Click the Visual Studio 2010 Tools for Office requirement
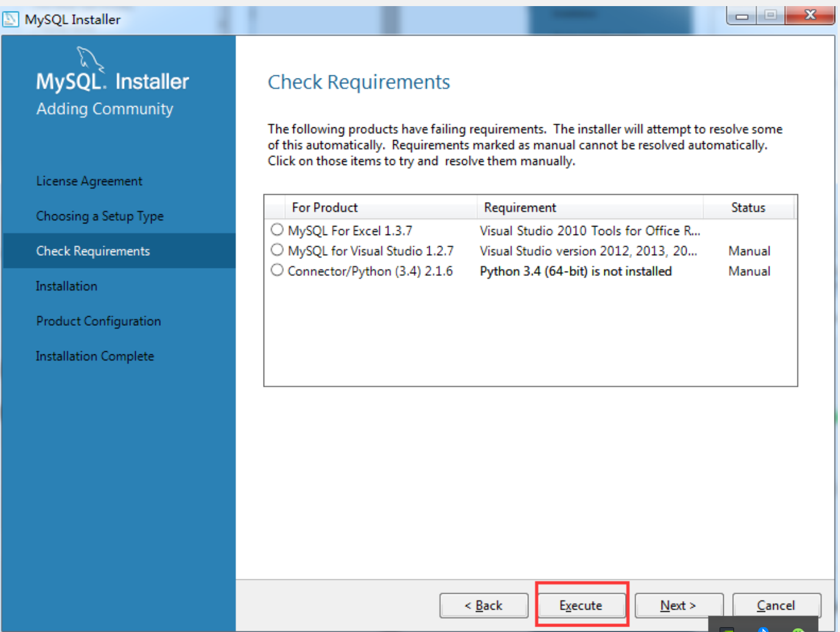The width and height of the screenshot is (840, 632). [590, 231]
